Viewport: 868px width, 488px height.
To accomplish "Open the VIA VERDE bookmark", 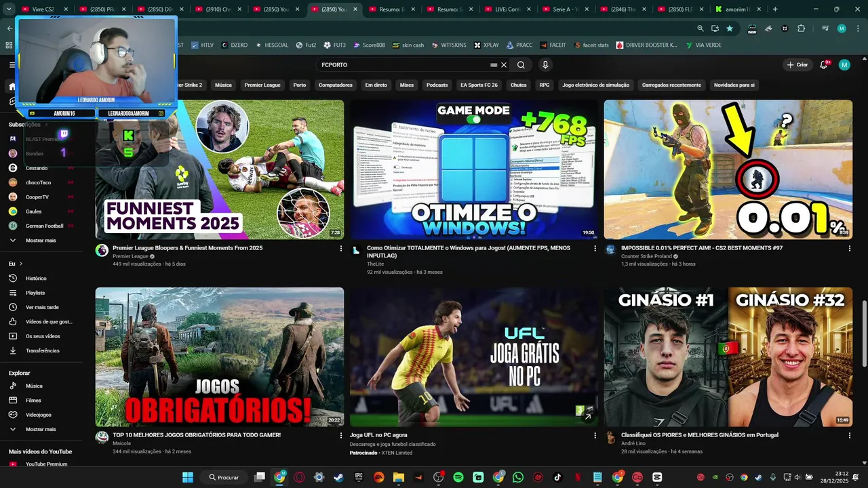I will 703,45.
